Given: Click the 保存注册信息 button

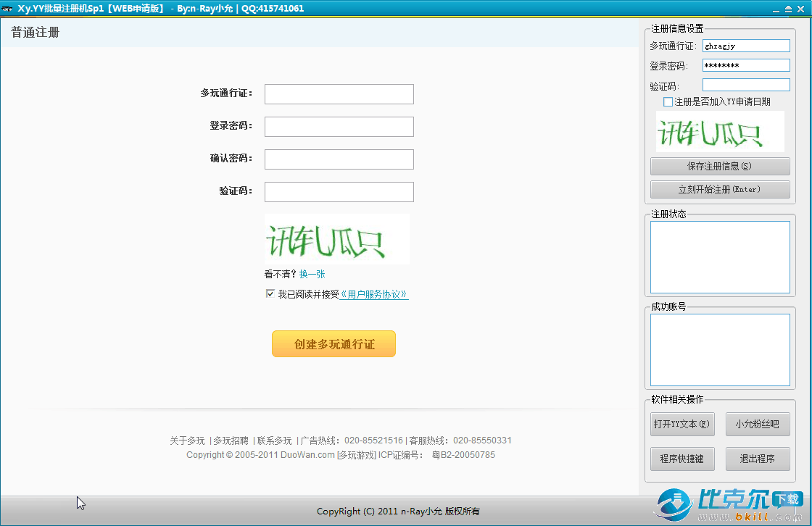Looking at the screenshot, I should tap(719, 166).
